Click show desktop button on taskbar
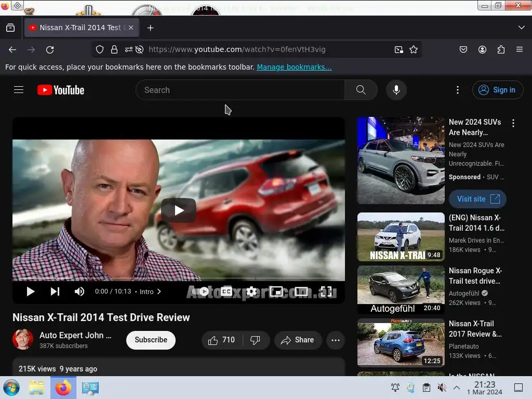Viewport: 532px width, 399px height. pyautogui.click(x=518, y=388)
